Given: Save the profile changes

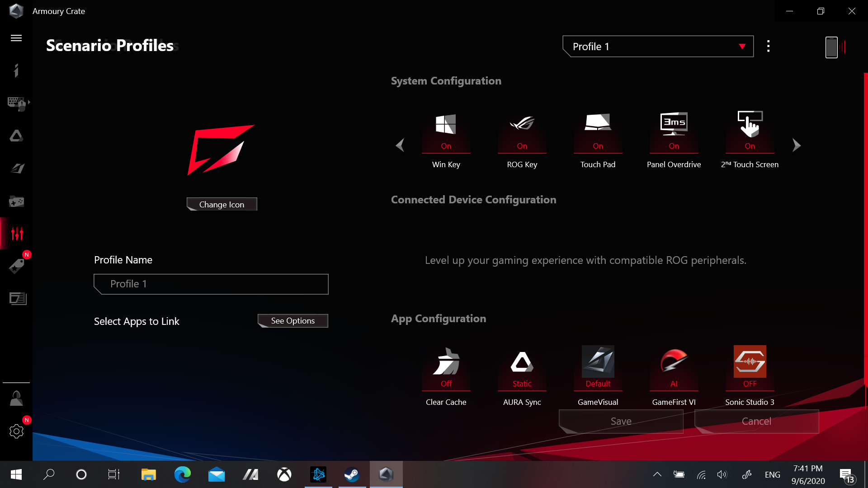Looking at the screenshot, I should [621, 421].
